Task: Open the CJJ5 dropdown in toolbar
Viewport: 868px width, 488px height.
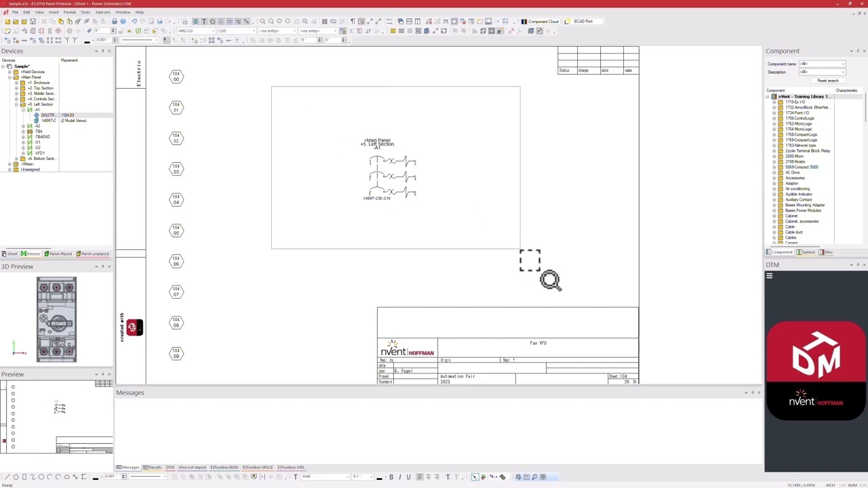Action: coord(236,30)
